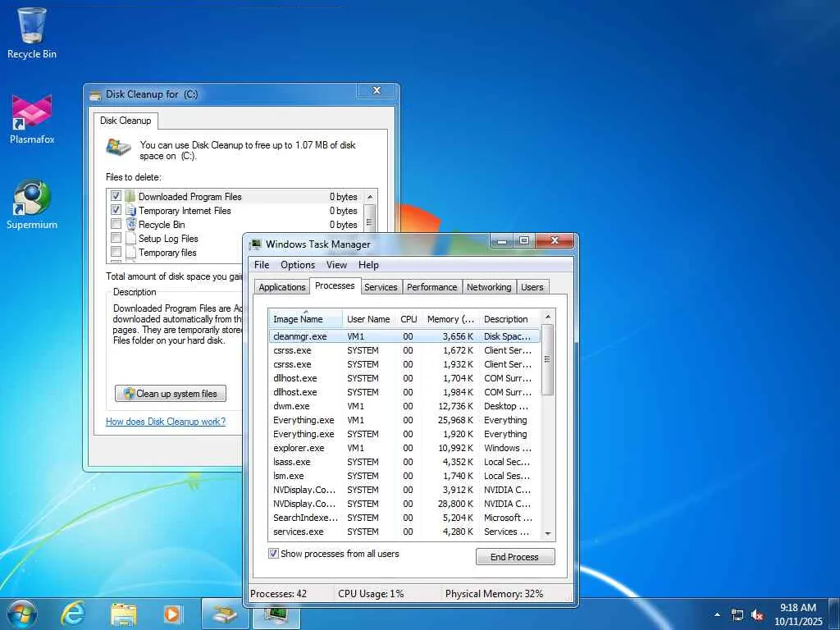Uncheck Downloaded Program Files checkbox
840x630 pixels.
pos(116,197)
